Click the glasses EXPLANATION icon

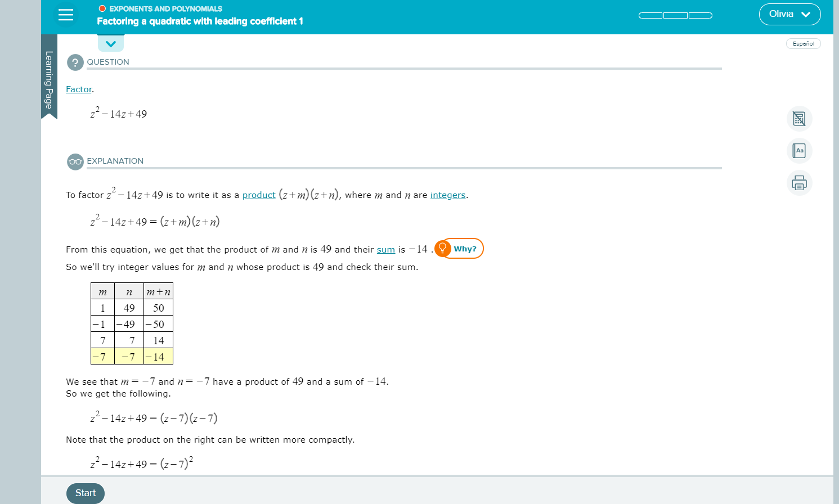point(75,161)
